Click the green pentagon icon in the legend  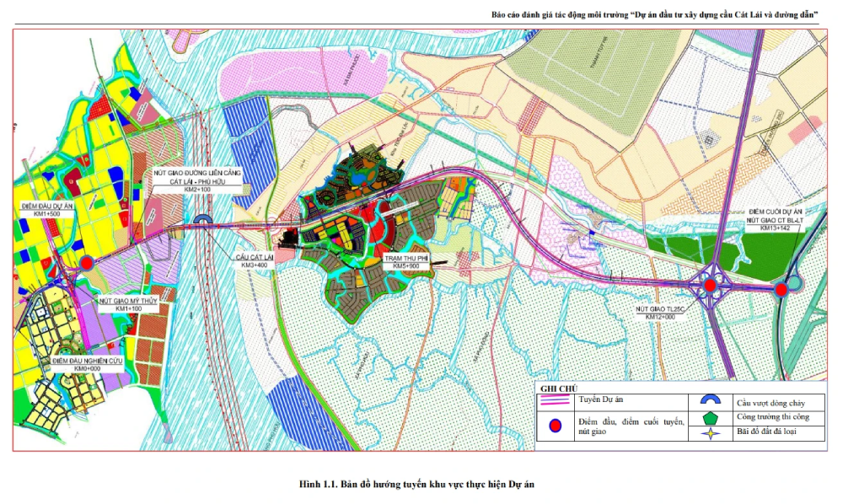point(710,417)
